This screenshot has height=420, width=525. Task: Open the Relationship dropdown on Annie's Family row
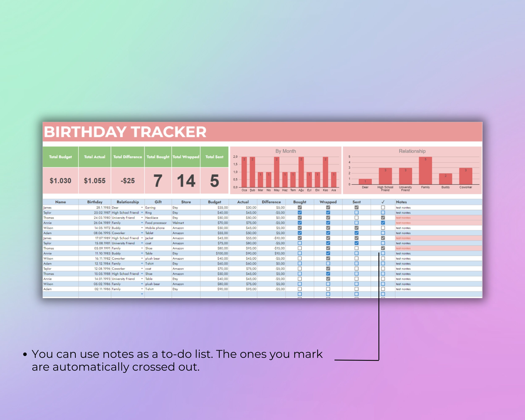(142, 223)
